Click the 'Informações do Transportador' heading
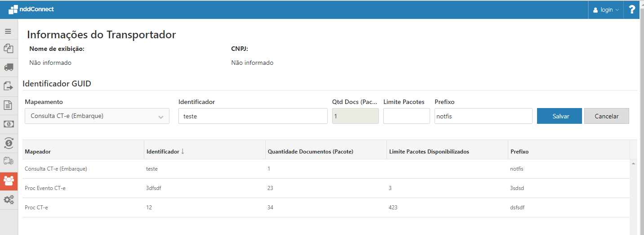This screenshot has width=644, height=235. (102, 35)
